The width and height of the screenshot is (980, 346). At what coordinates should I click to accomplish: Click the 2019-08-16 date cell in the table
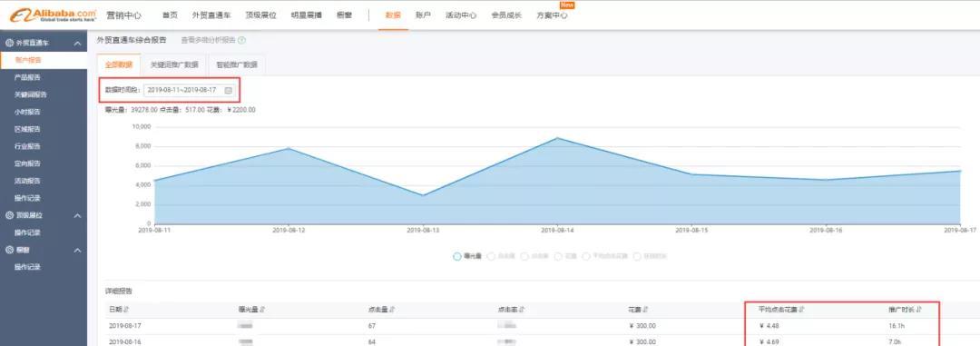click(x=125, y=342)
